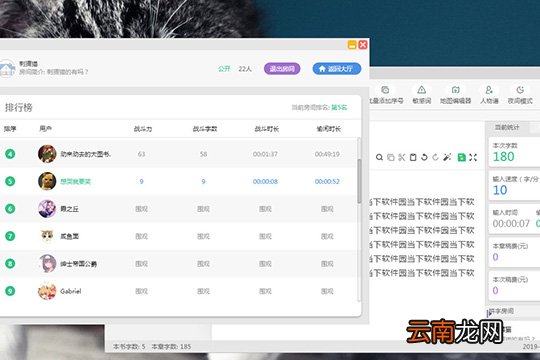Click the 战斗时长 column header
540x360 pixels.
(267, 129)
